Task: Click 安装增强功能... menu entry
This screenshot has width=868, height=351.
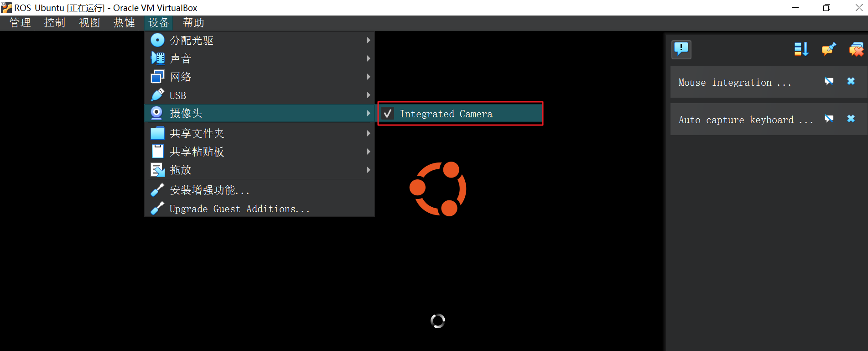Action: (209, 190)
